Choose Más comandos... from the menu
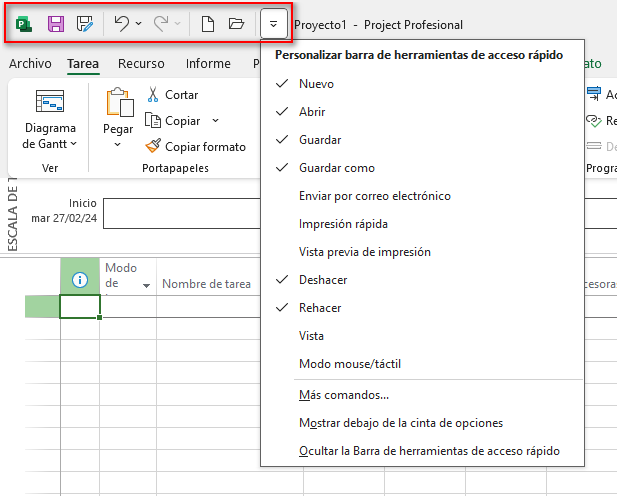 344,395
